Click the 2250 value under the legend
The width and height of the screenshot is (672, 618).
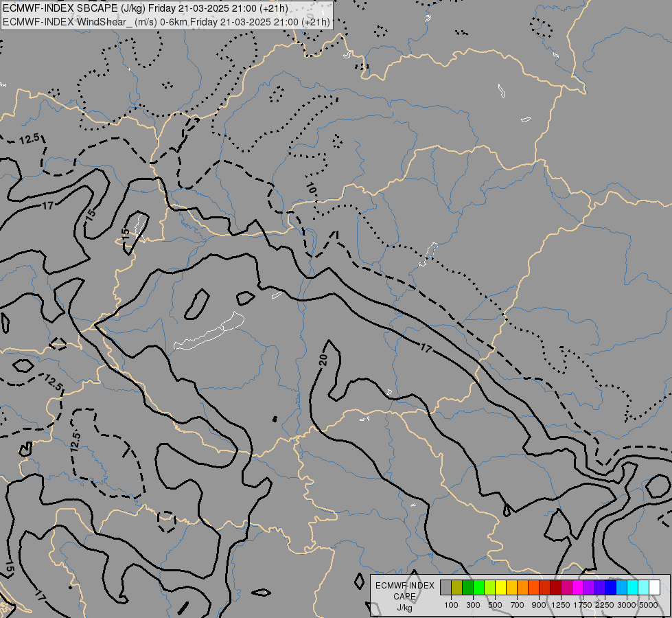[x=605, y=605]
